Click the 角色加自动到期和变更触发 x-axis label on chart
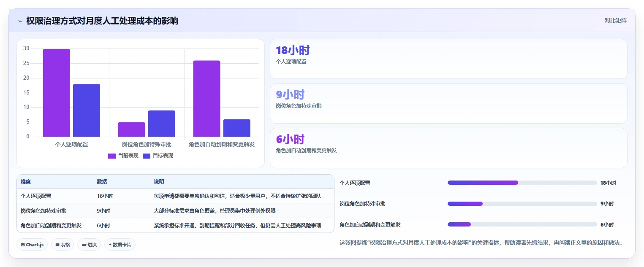The height and width of the screenshot is (267, 644). coord(222,144)
